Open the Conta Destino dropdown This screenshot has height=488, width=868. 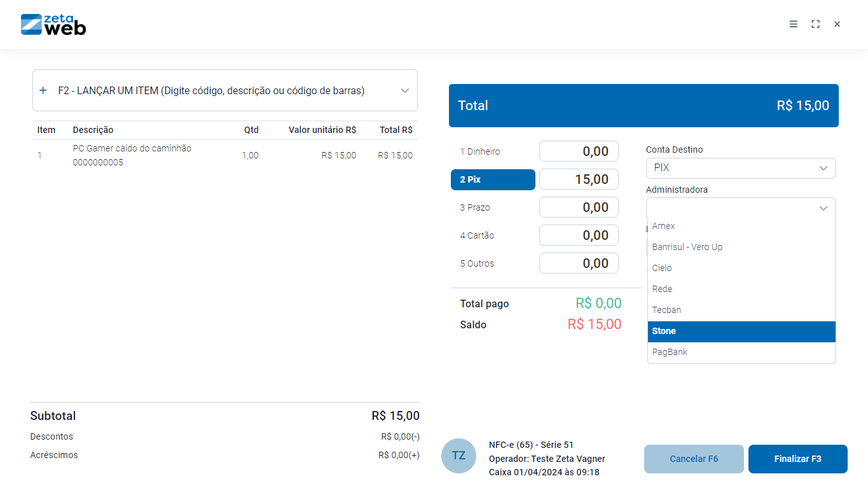pyautogui.click(x=740, y=168)
